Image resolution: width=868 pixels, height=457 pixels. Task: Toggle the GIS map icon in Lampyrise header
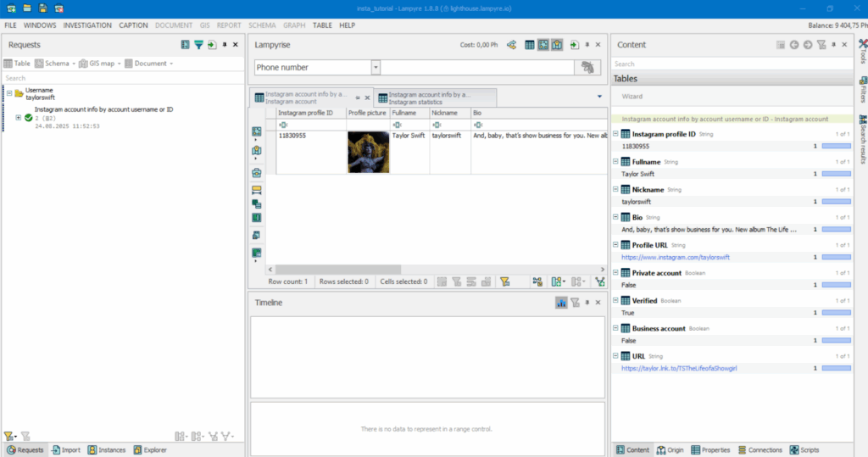pos(557,45)
